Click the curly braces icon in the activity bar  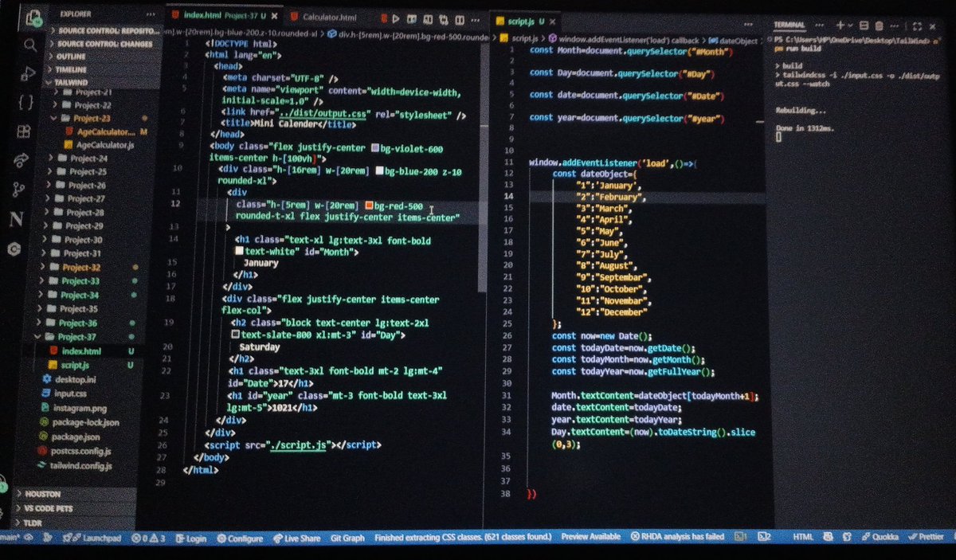[26, 101]
